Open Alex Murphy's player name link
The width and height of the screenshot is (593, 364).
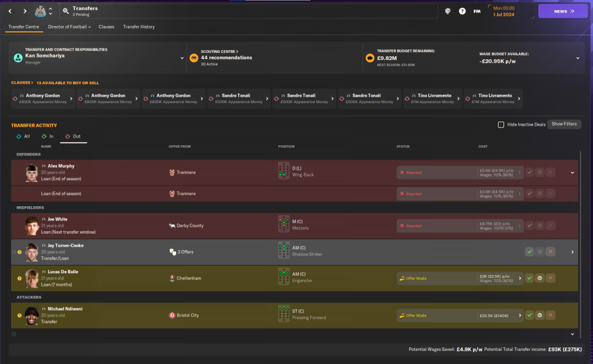coord(61,166)
